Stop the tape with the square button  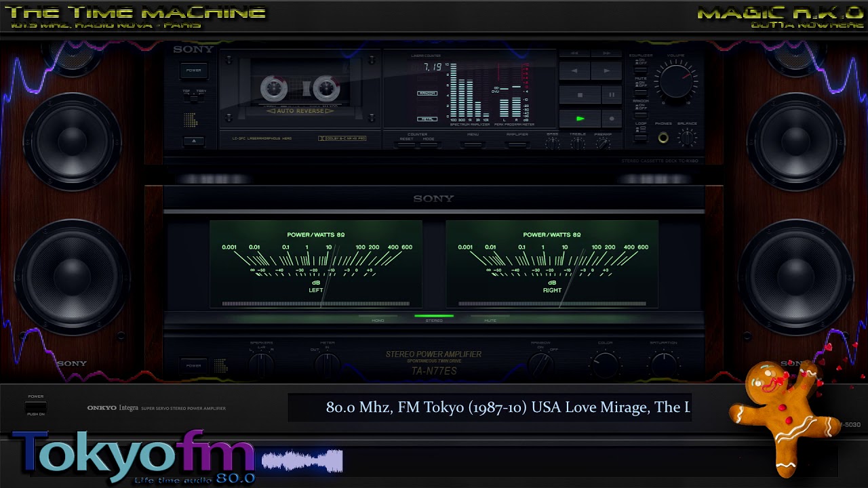click(x=580, y=95)
